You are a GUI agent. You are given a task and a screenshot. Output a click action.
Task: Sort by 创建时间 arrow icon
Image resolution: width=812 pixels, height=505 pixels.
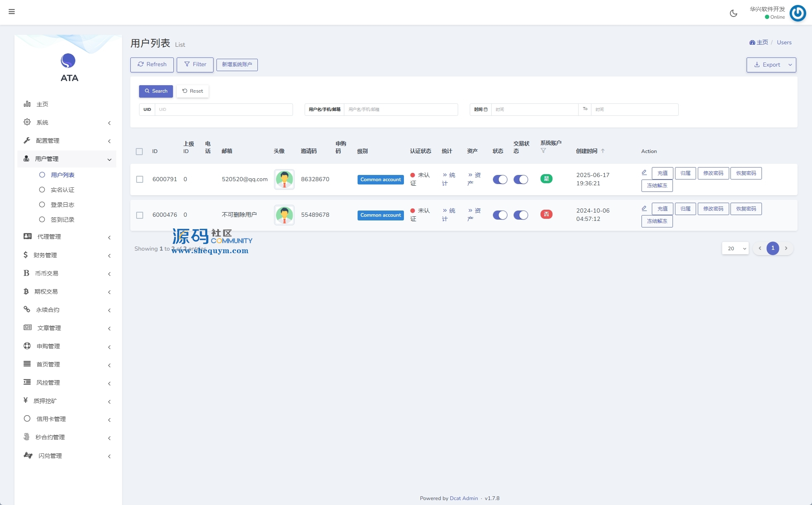click(603, 151)
